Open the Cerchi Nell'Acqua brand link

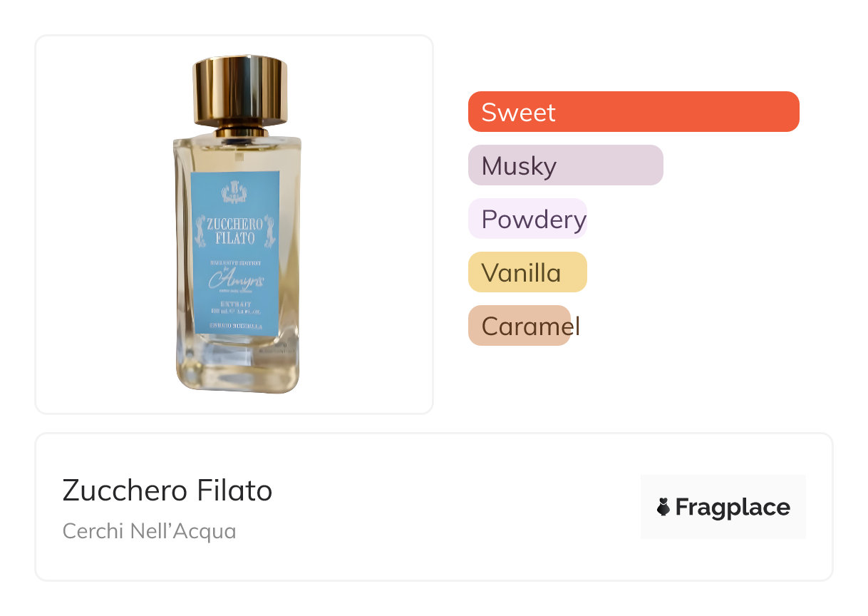149,531
